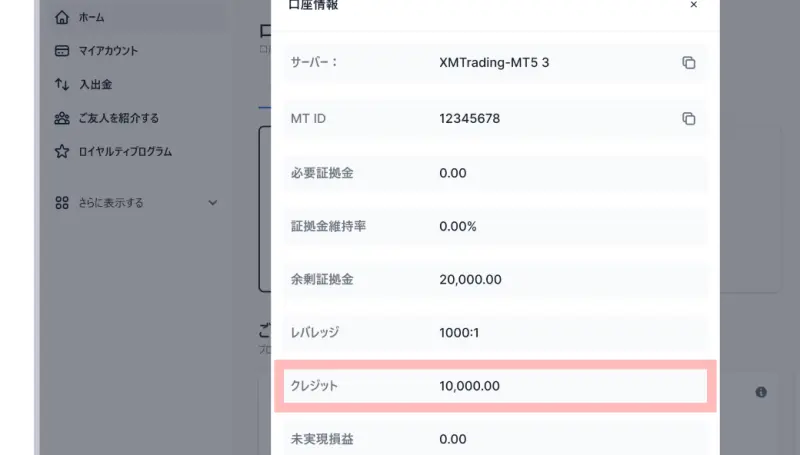800x455 pixels.
Task: Copy the MT ID 12345678
Action: click(688, 119)
